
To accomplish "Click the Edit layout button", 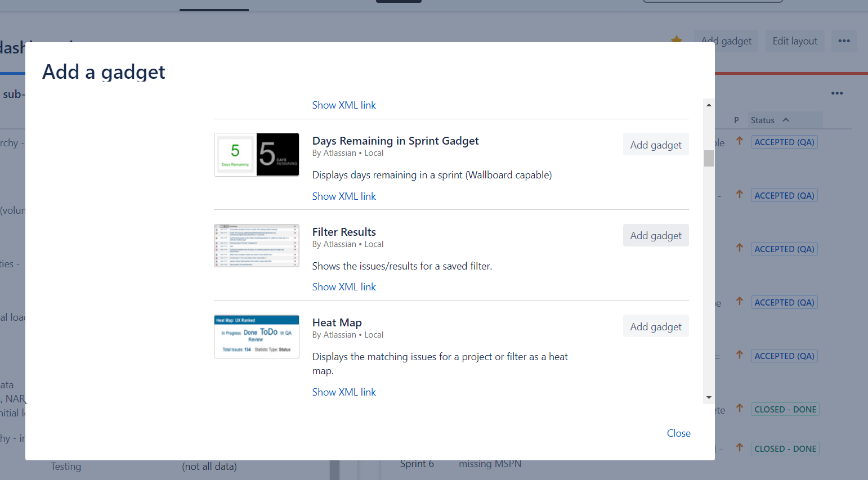I will (x=794, y=41).
